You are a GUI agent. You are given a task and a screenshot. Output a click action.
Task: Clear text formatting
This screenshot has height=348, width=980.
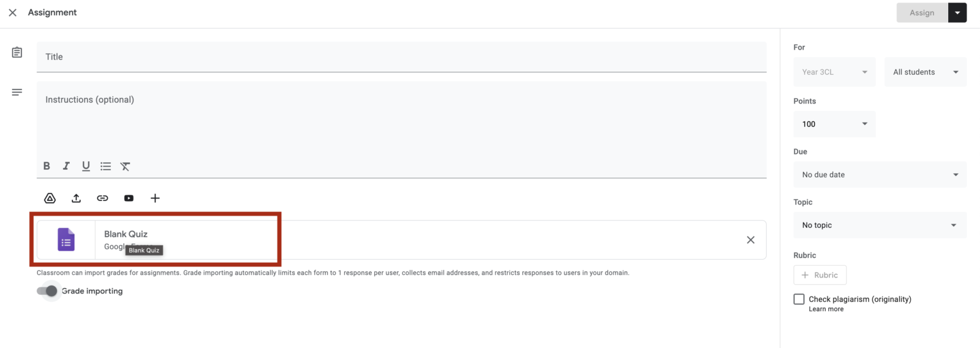tap(125, 166)
